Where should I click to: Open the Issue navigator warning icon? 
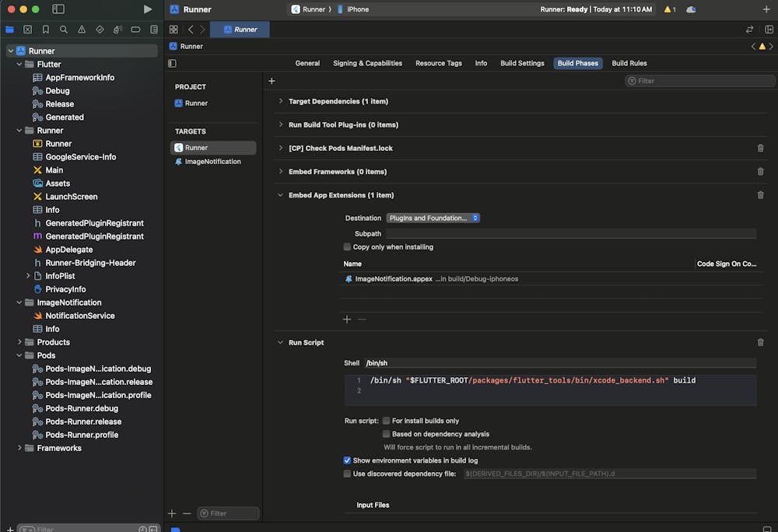(82, 30)
